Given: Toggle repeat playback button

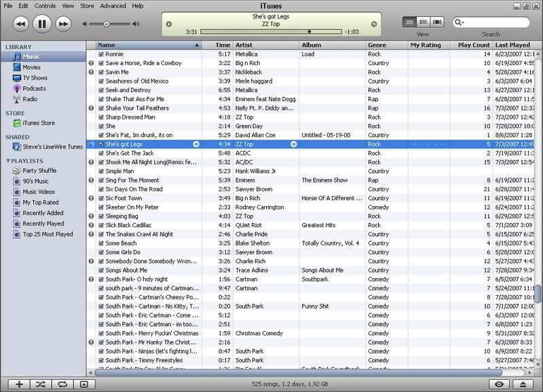Looking at the screenshot, I should tap(62, 384).
